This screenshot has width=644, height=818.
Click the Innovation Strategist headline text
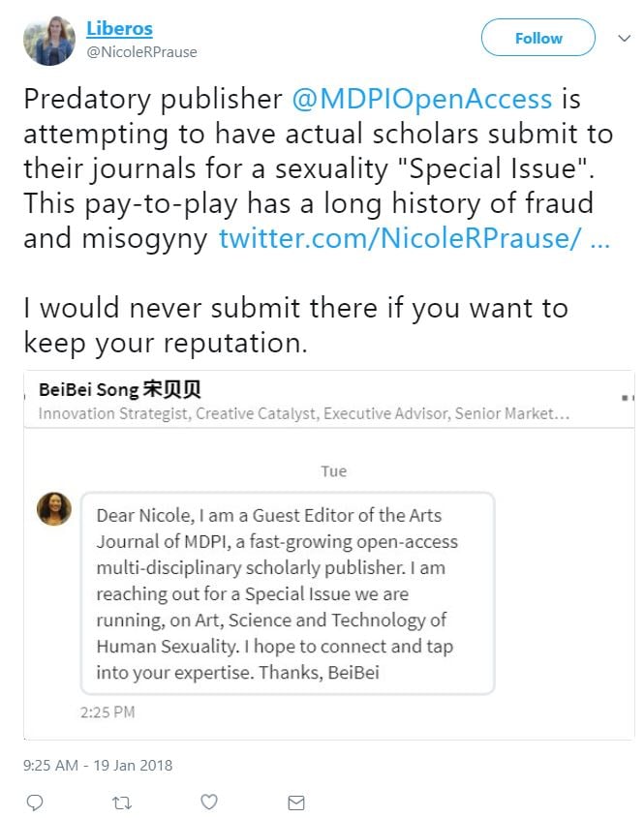(303, 413)
